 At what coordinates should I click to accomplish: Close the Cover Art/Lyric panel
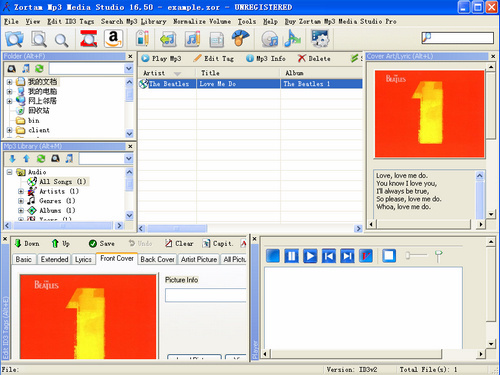493,56
